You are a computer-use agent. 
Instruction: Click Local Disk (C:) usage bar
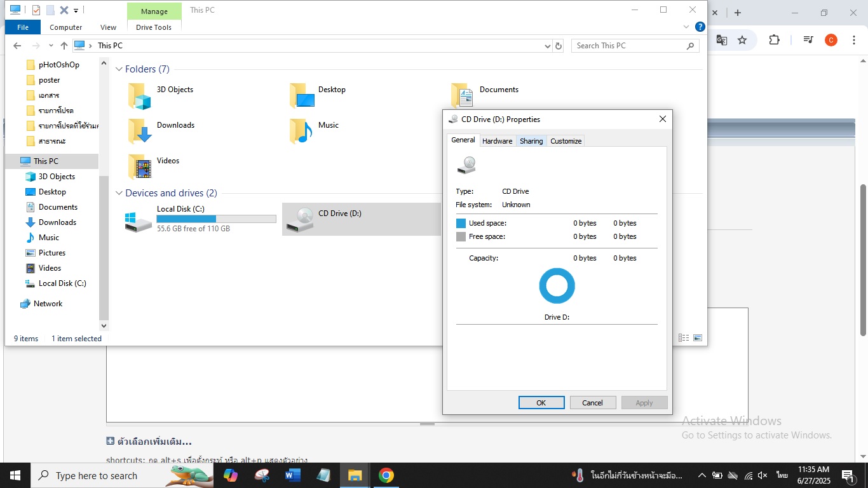pos(216,219)
